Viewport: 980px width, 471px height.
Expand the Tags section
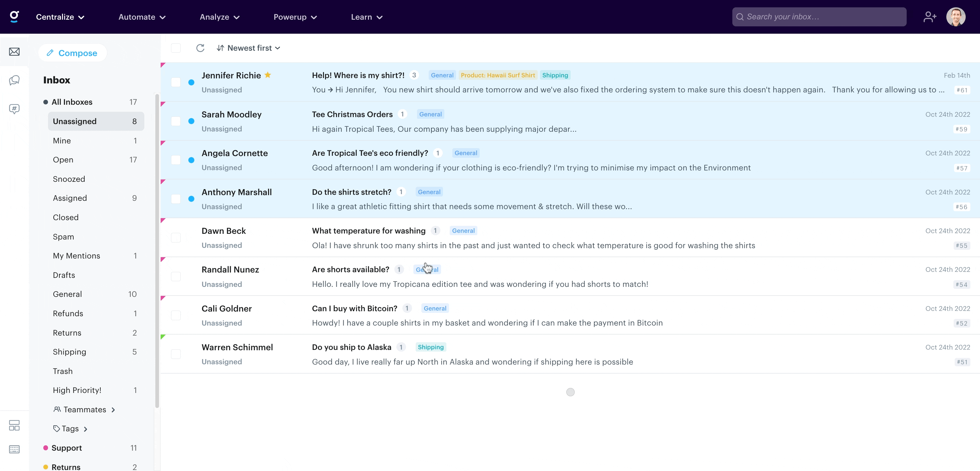coord(70,428)
